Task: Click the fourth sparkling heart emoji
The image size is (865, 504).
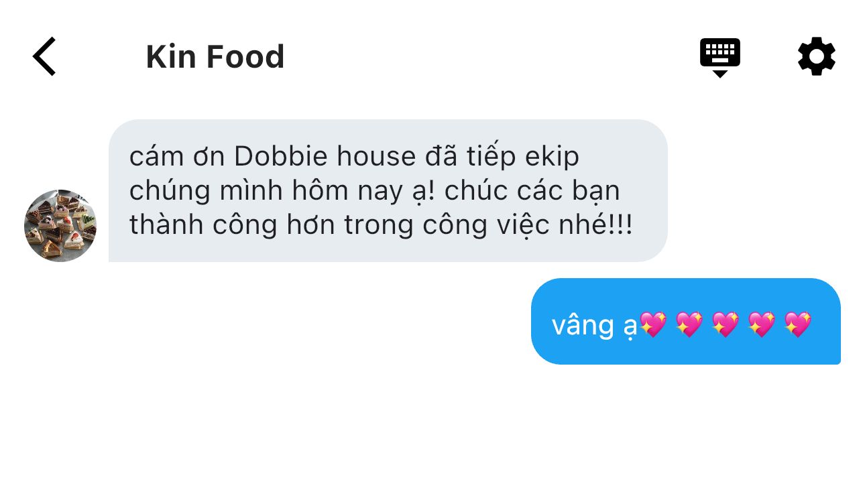Action: pyautogui.click(x=762, y=324)
